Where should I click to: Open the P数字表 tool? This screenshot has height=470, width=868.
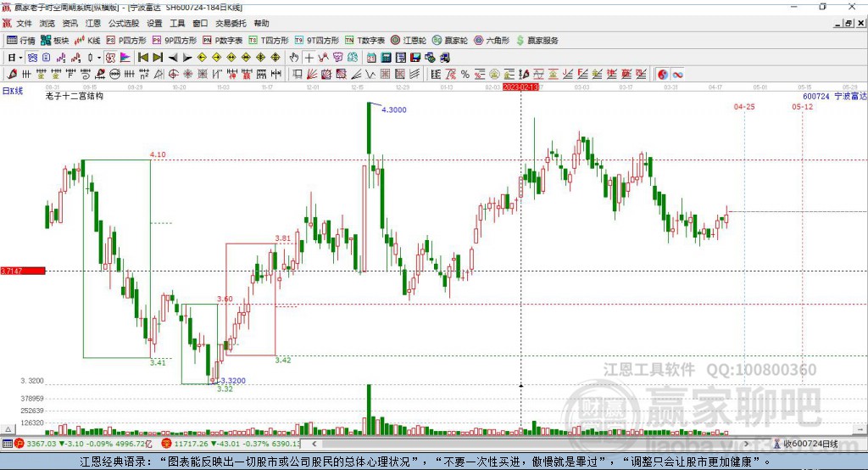[223, 41]
